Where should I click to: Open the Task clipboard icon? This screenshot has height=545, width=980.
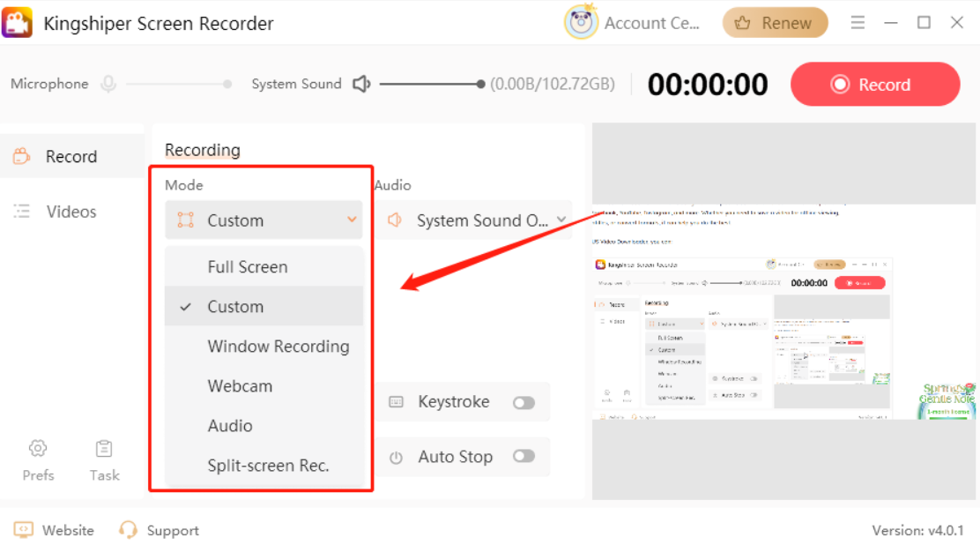point(104,449)
